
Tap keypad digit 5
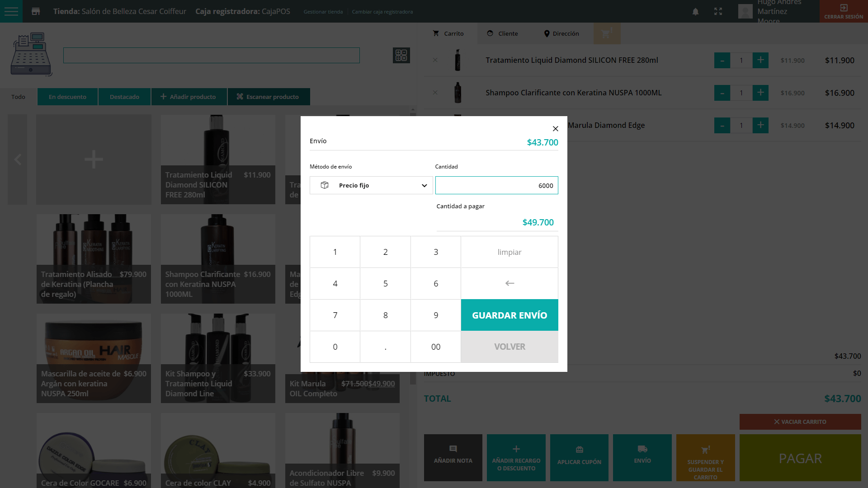pos(385,283)
